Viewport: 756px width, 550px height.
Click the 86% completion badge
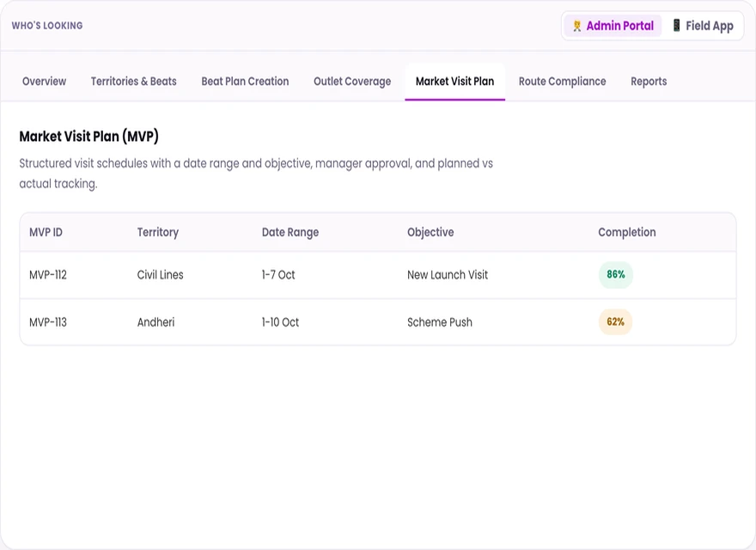coord(616,274)
